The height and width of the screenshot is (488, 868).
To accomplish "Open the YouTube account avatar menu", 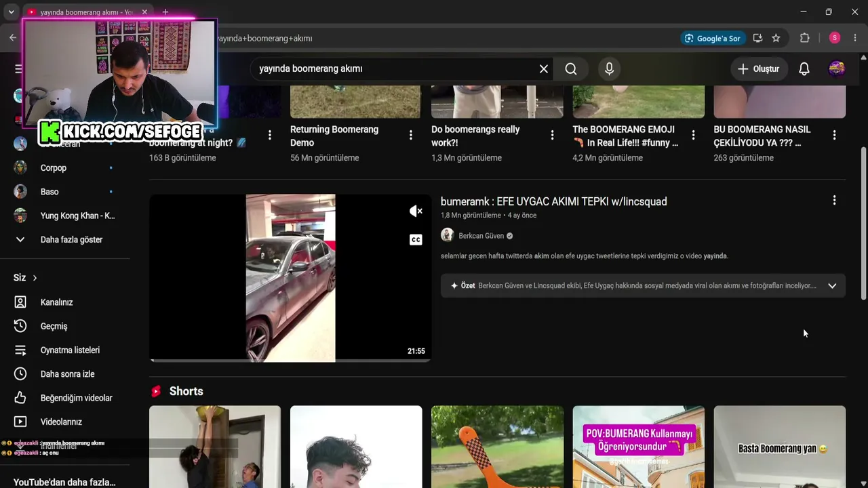I will (837, 68).
